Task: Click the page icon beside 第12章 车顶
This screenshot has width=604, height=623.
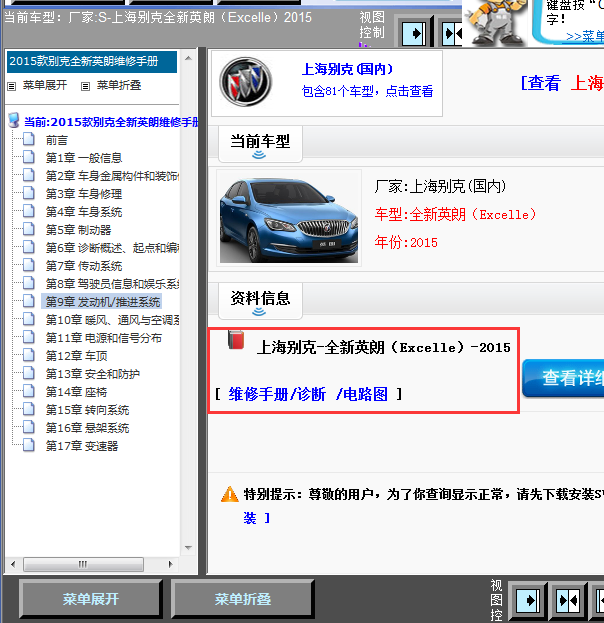Action: click(29, 355)
